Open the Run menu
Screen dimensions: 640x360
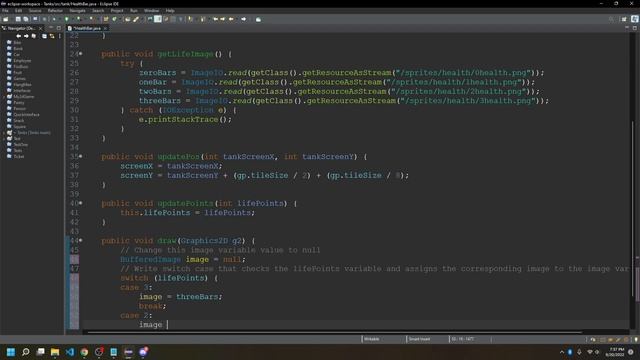click(x=134, y=11)
